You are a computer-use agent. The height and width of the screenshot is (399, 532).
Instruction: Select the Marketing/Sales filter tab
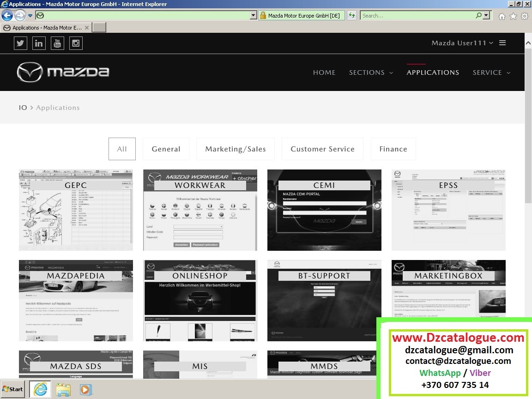tap(236, 149)
